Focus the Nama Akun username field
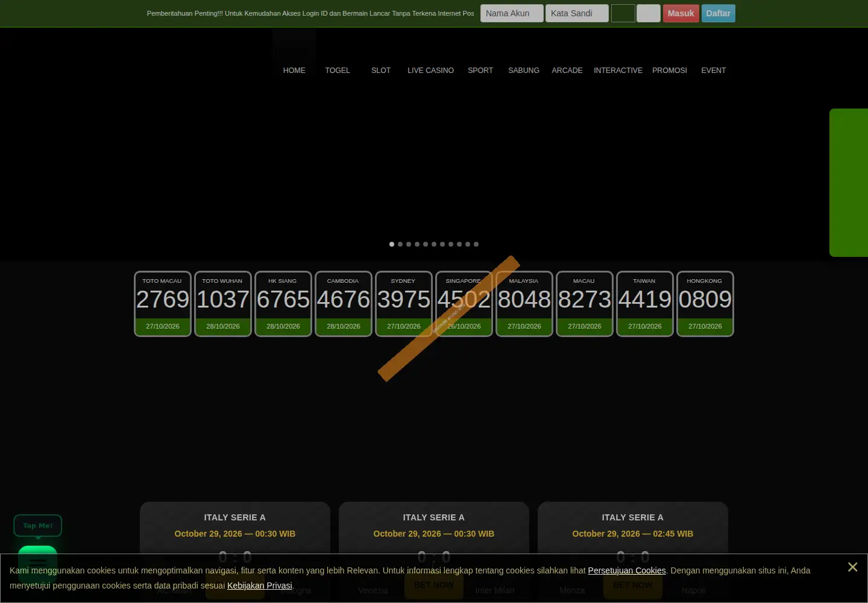 click(x=512, y=13)
